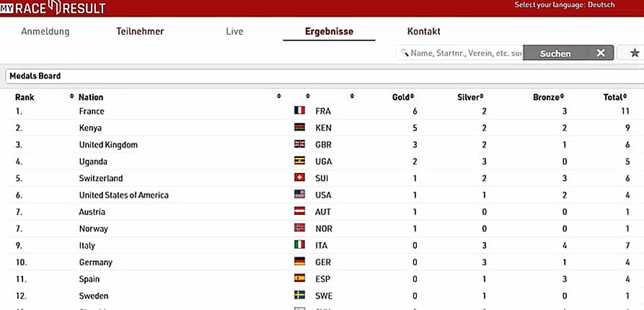
Task: Sort by the Nation column arrows
Action: (x=278, y=97)
